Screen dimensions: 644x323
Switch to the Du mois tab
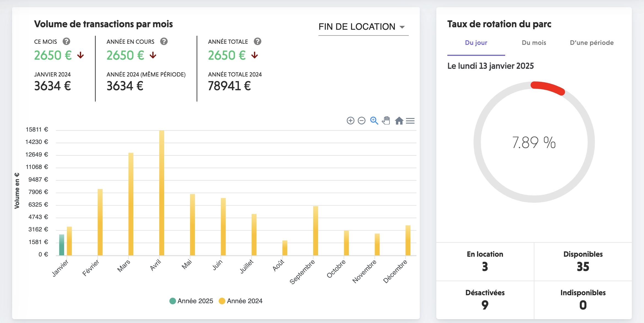[534, 43]
